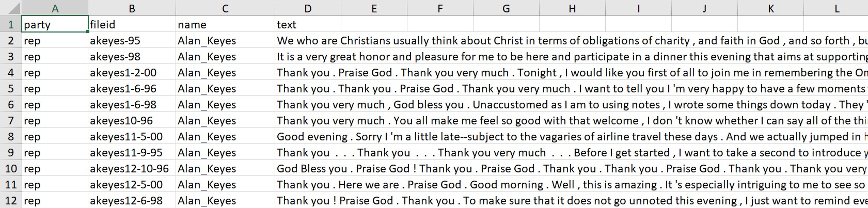
Task: Select row 5 header
Action: tap(11, 89)
